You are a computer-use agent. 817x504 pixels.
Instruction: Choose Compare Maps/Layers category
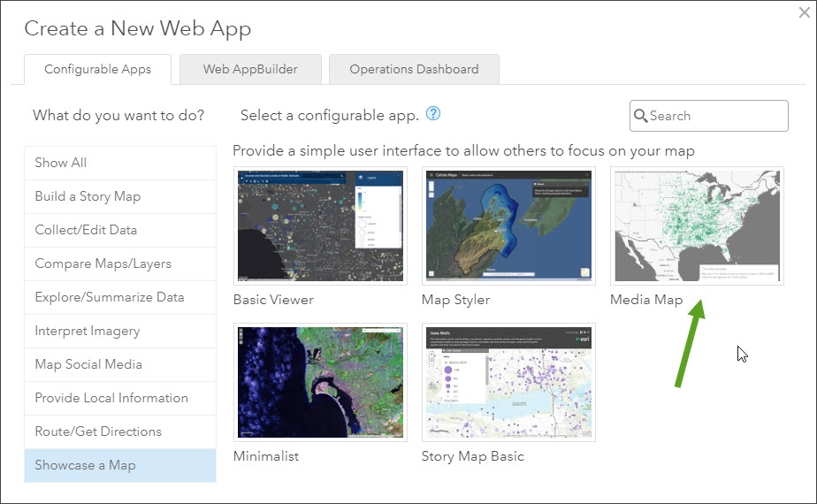pyautogui.click(x=120, y=263)
